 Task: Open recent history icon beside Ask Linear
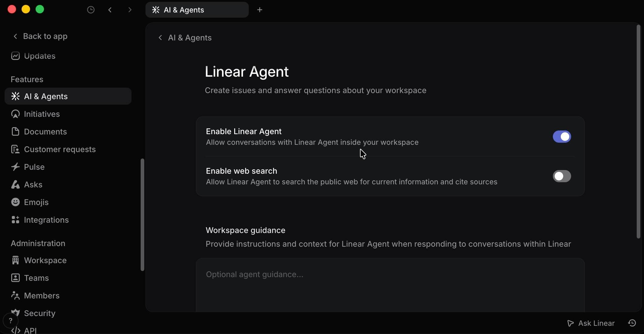632,323
